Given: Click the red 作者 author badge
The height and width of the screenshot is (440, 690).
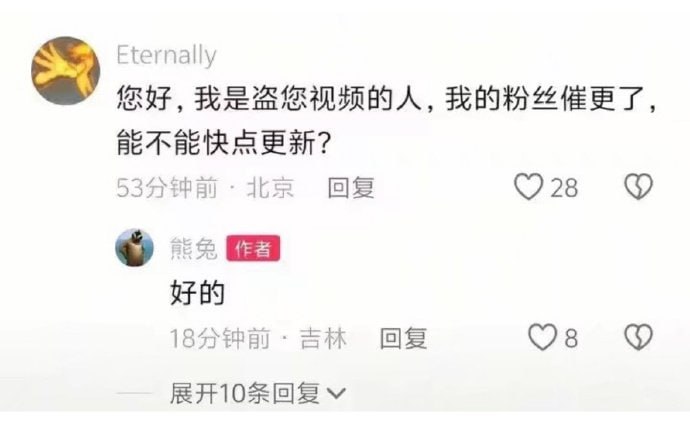Looking at the screenshot, I should pos(253,249).
